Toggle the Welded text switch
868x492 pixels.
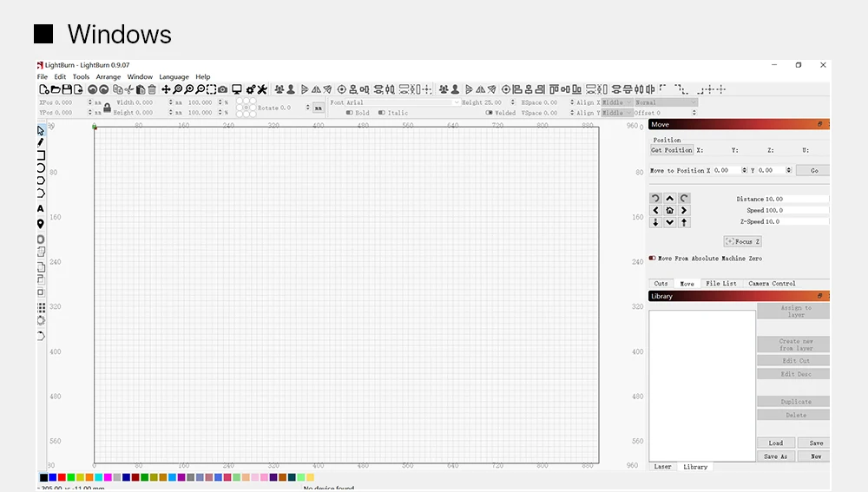[x=489, y=113]
